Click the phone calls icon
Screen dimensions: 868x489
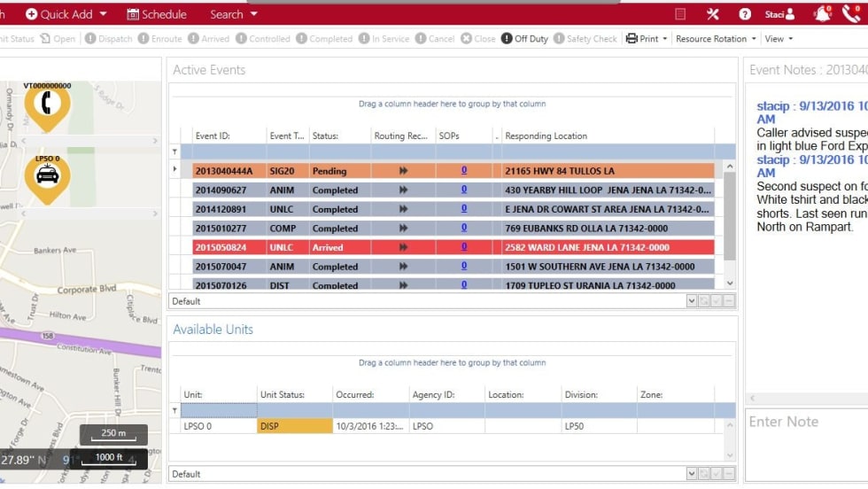click(x=853, y=14)
